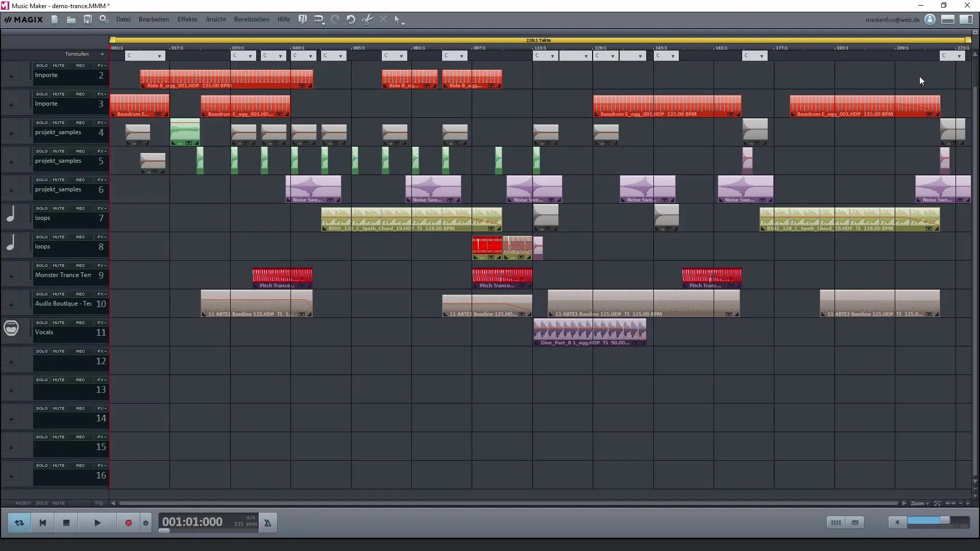The image size is (980, 551).
Task: Mute the Monster Trance track 9
Action: pyautogui.click(x=59, y=265)
